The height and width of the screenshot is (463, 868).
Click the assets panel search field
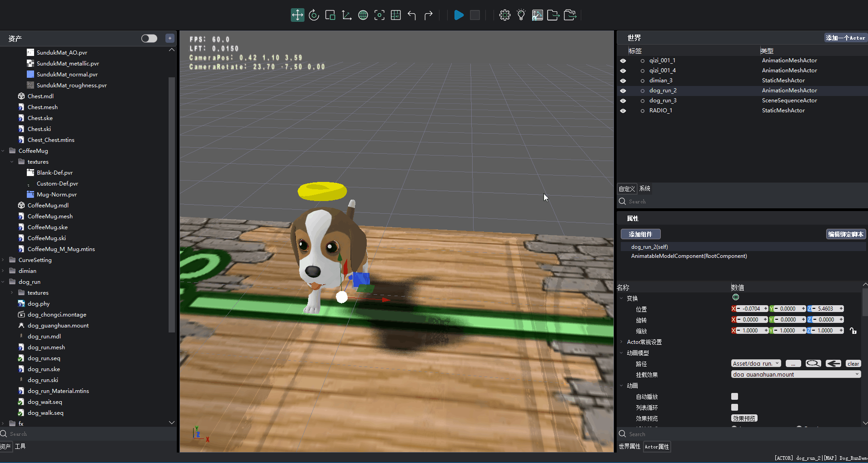[x=89, y=434]
